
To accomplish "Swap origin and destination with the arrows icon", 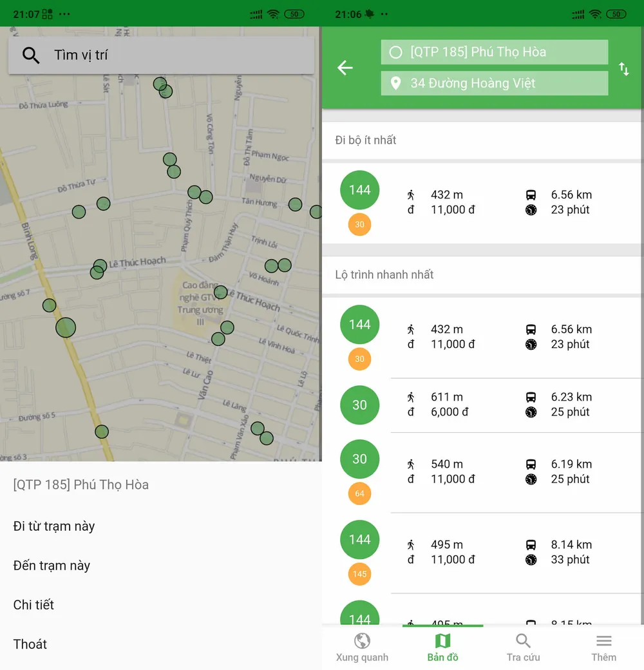I will click(x=623, y=69).
